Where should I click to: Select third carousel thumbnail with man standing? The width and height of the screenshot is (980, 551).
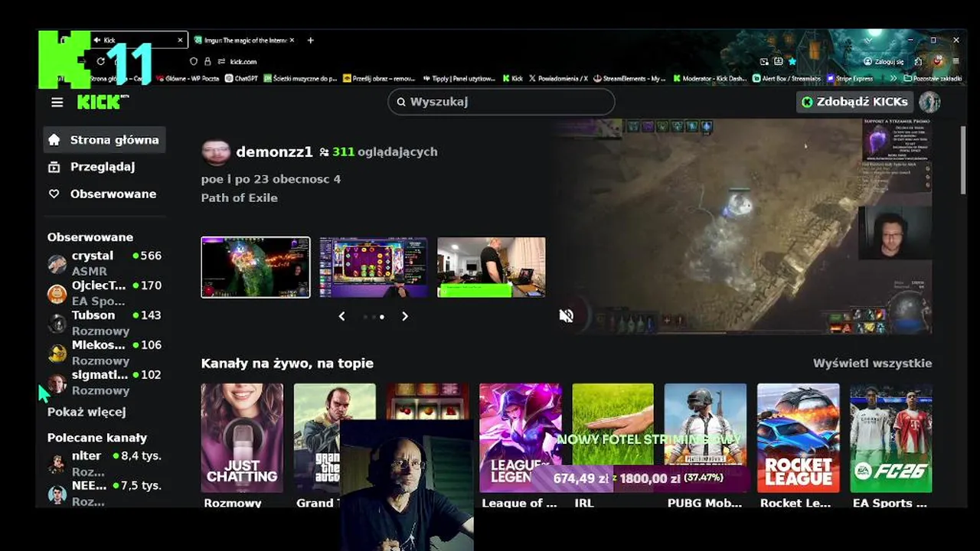pyautogui.click(x=492, y=267)
